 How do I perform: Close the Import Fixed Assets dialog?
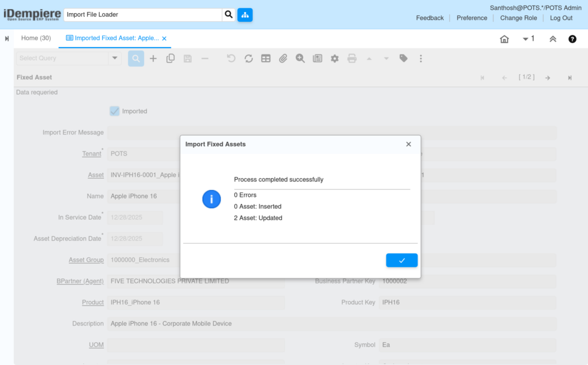click(408, 144)
